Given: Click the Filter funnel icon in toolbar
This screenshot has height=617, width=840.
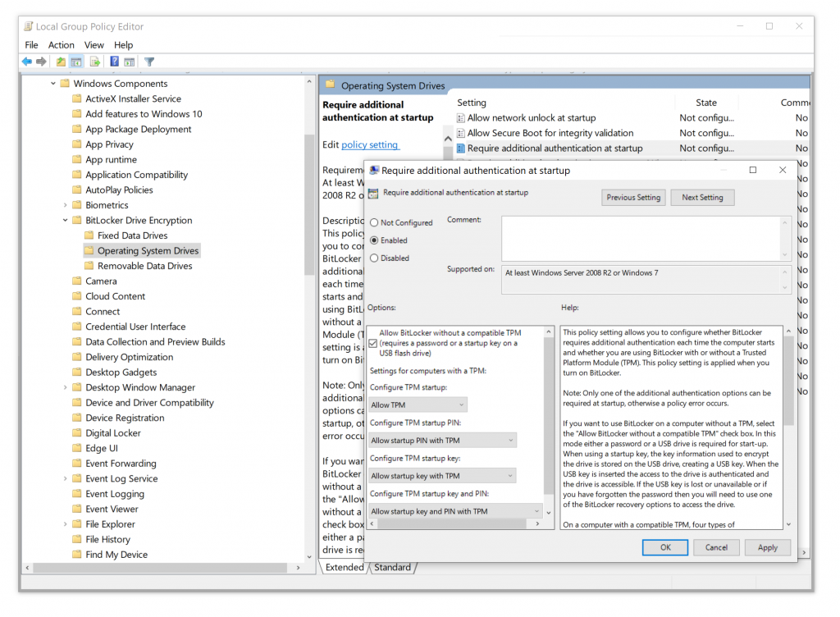Looking at the screenshot, I should point(149,62).
